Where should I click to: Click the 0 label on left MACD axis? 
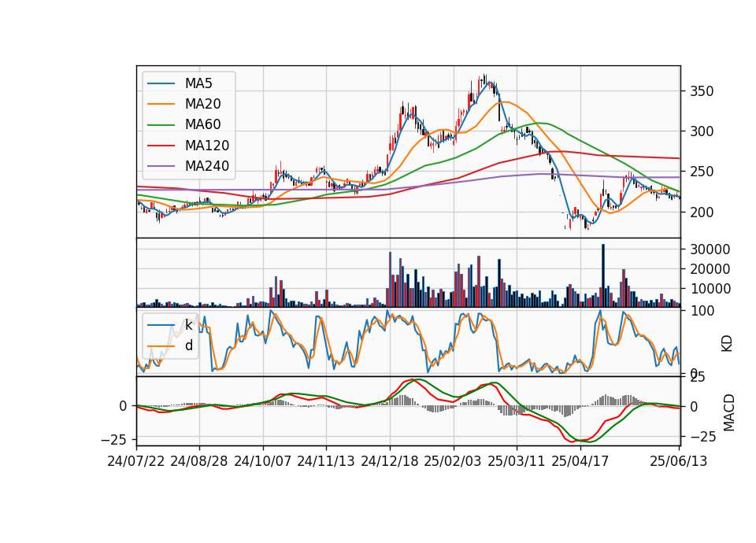click(123, 406)
